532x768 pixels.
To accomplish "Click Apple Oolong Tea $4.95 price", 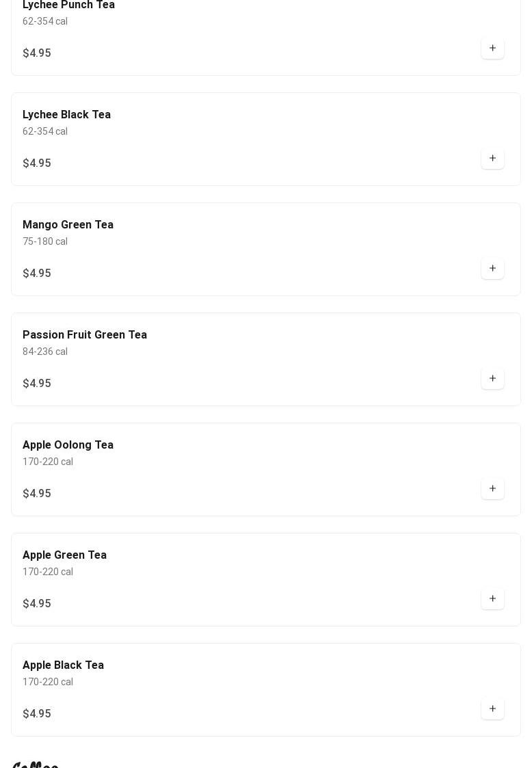I will pyautogui.click(x=37, y=494).
